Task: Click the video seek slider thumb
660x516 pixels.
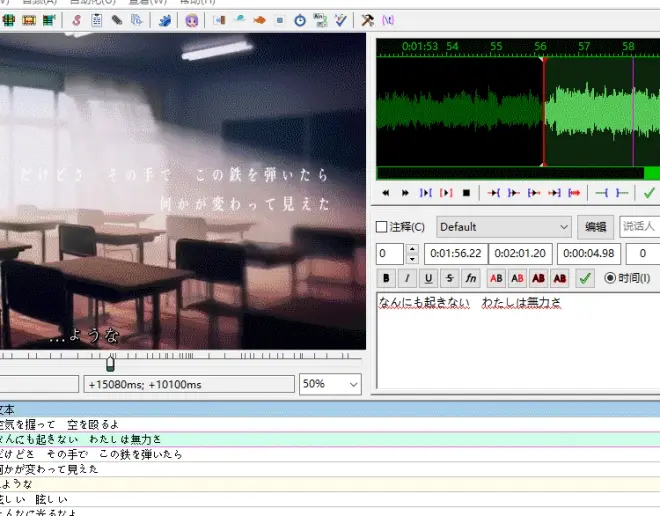Action: pyautogui.click(x=110, y=363)
